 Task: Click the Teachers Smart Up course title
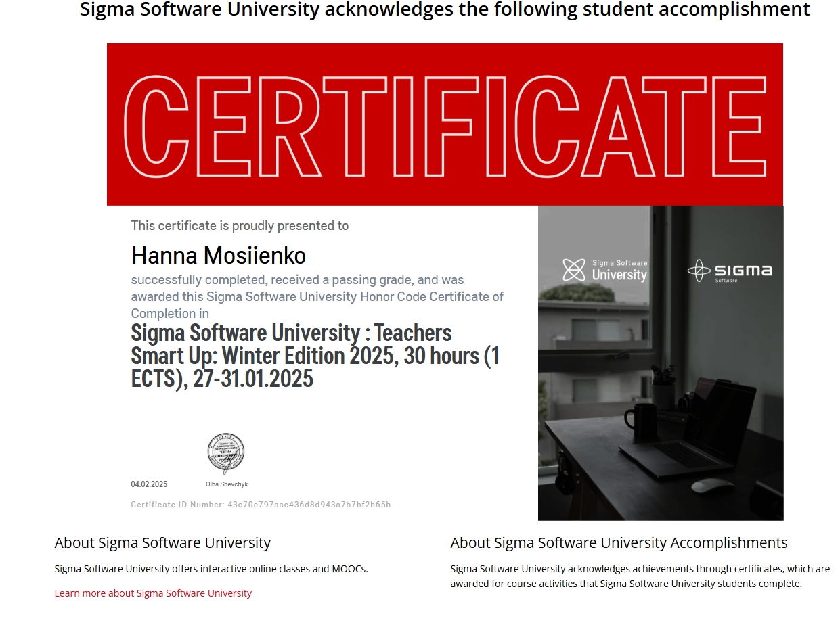tap(315, 355)
